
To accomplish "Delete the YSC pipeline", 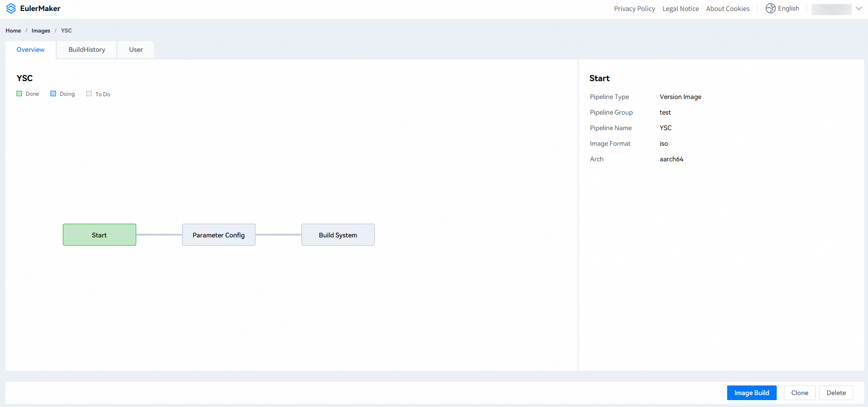I will (x=836, y=393).
